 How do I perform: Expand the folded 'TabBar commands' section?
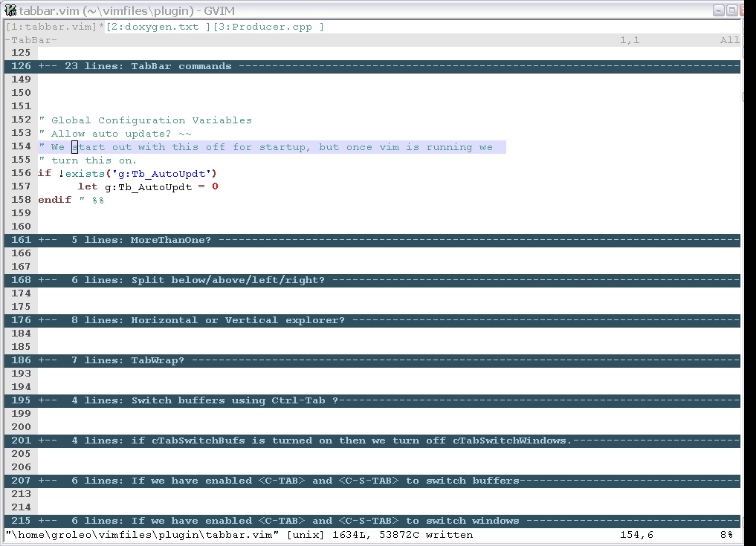pos(372,67)
